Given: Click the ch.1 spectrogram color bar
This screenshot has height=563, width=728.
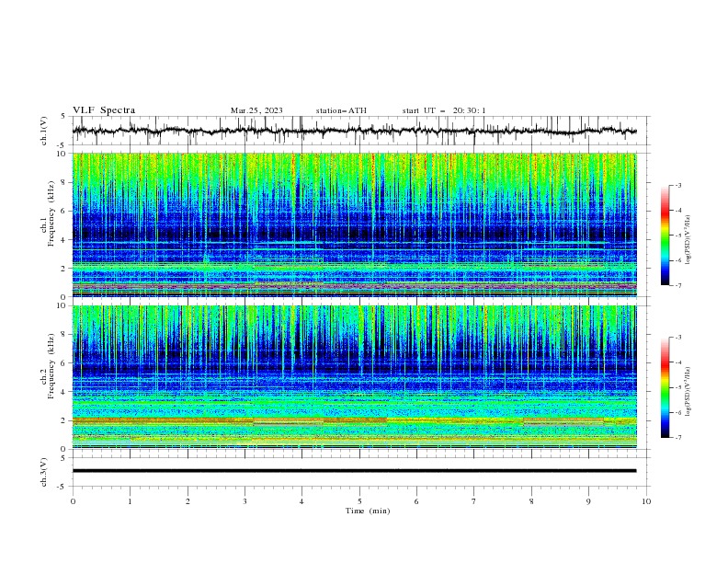Looking at the screenshot, I should point(665,235).
